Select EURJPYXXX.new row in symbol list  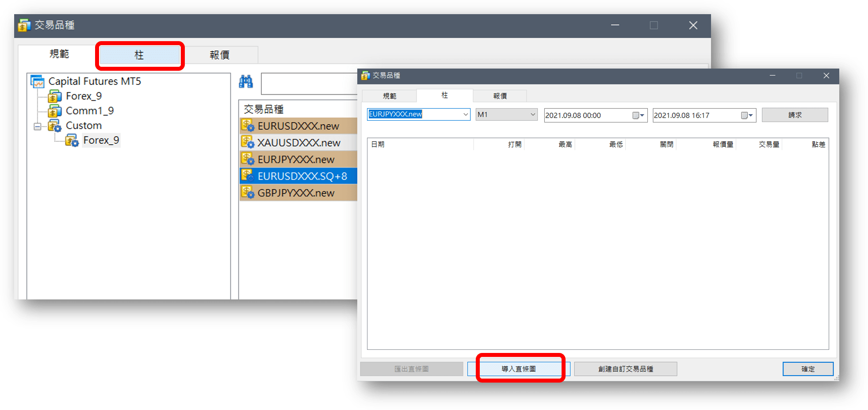point(298,159)
